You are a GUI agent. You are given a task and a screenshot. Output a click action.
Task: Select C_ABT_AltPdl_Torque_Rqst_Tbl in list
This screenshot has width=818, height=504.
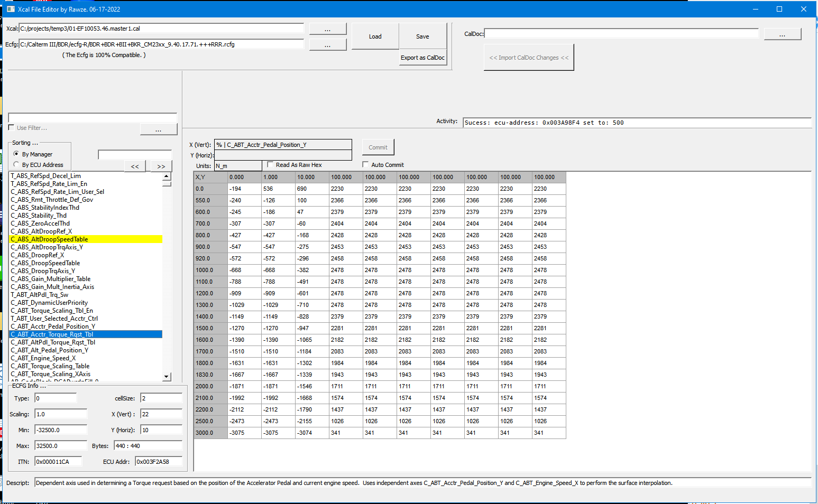[86, 342]
